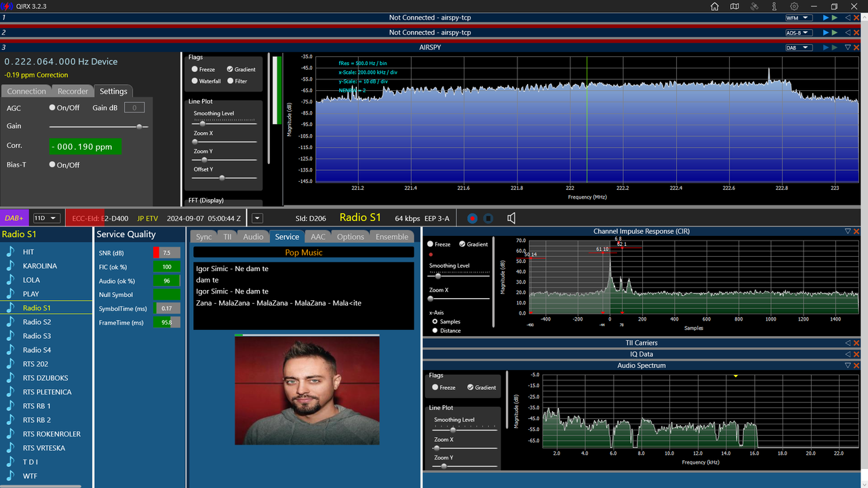Switch to the Recorder tab
Screen dimensions: 868x488
click(x=73, y=91)
